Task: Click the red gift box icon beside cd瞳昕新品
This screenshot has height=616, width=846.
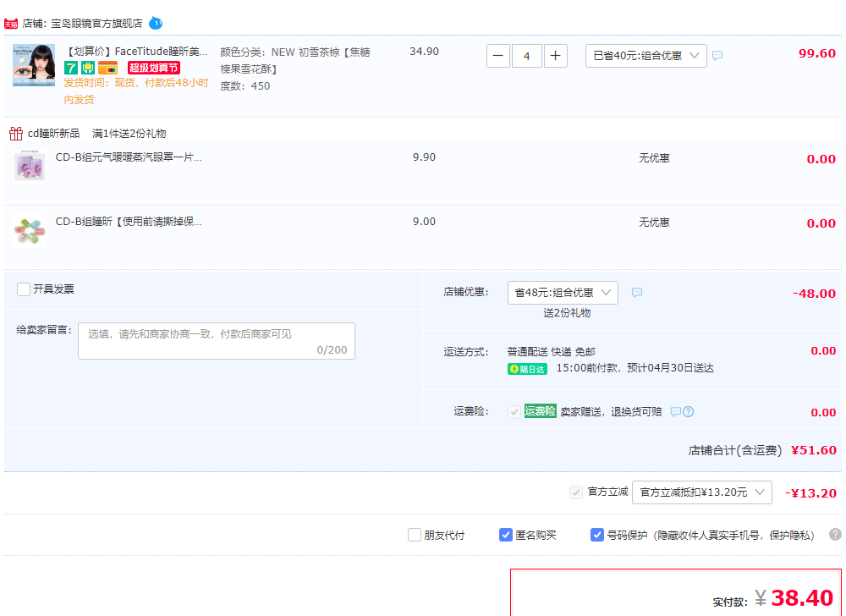Action: pos(16,133)
